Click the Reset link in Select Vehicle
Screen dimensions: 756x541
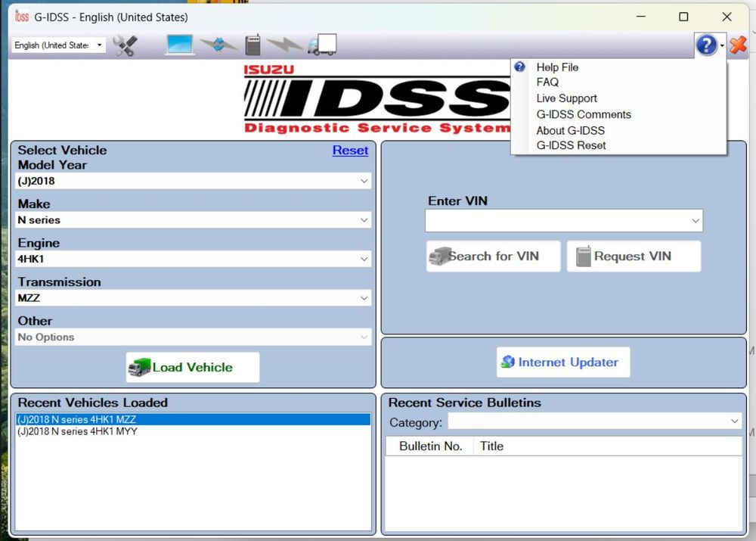pyautogui.click(x=350, y=151)
